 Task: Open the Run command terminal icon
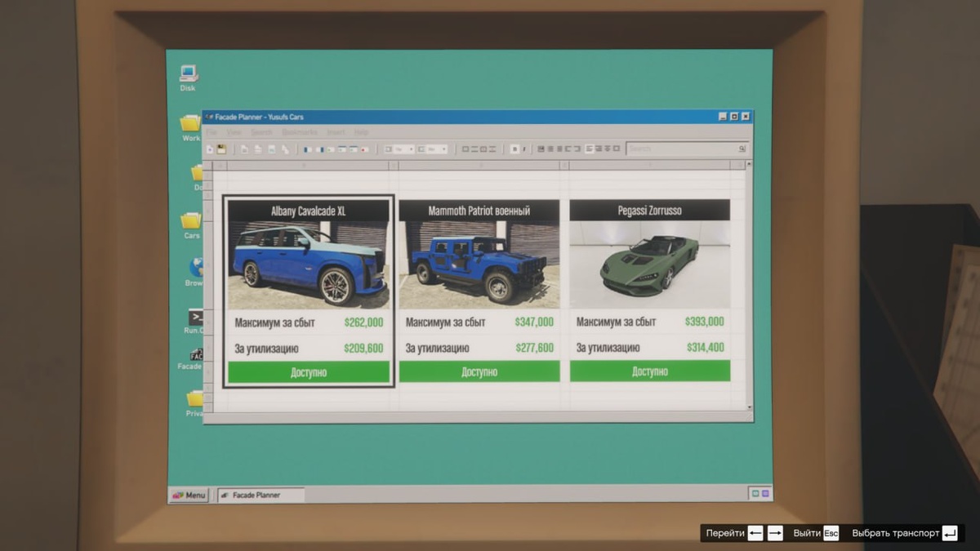pos(195,322)
